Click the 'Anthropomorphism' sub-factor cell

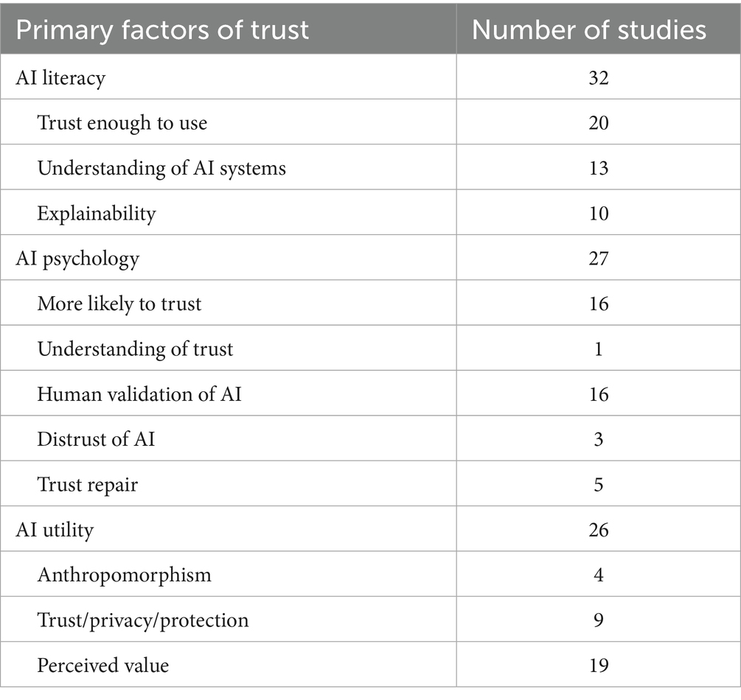(124, 575)
